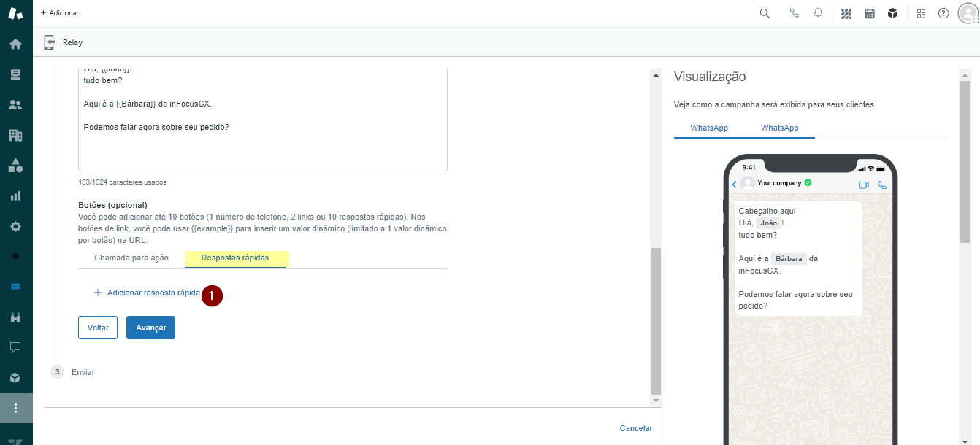Click the help question mark icon
Viewport: 980px width, 445px height.
click(x=943, y=13)
